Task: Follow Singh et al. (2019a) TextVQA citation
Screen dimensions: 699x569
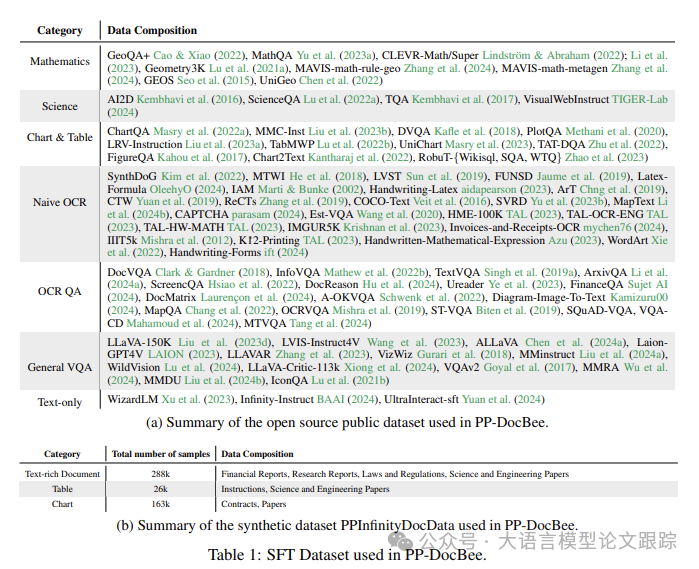Action: point(530,272)
